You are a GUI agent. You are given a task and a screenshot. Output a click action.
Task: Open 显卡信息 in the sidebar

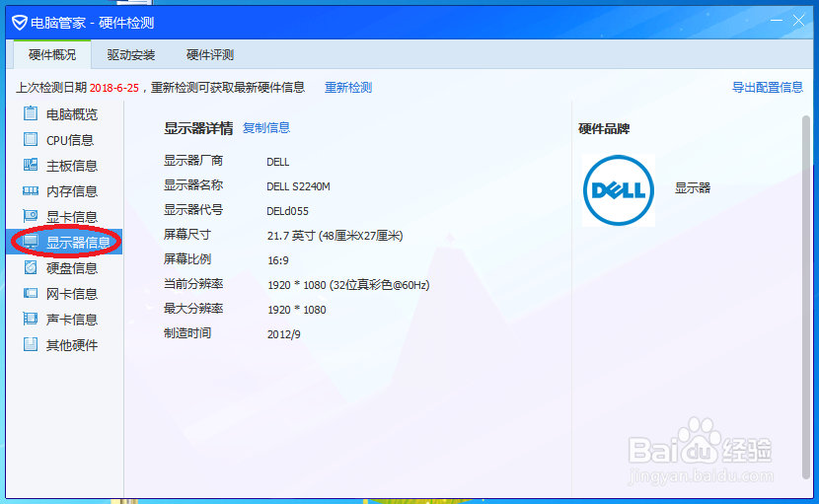[x=64, y=217]
